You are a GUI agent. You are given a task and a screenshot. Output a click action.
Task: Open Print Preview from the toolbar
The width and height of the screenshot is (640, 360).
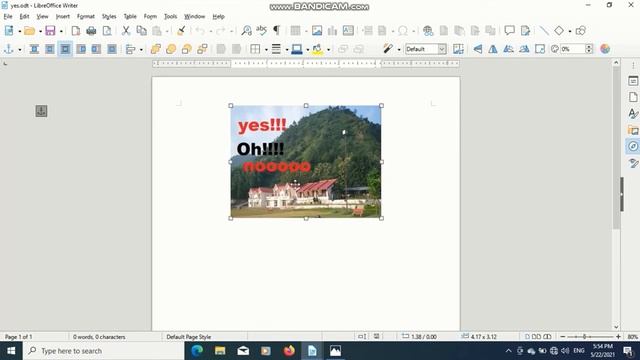click(x=107, y=31)
